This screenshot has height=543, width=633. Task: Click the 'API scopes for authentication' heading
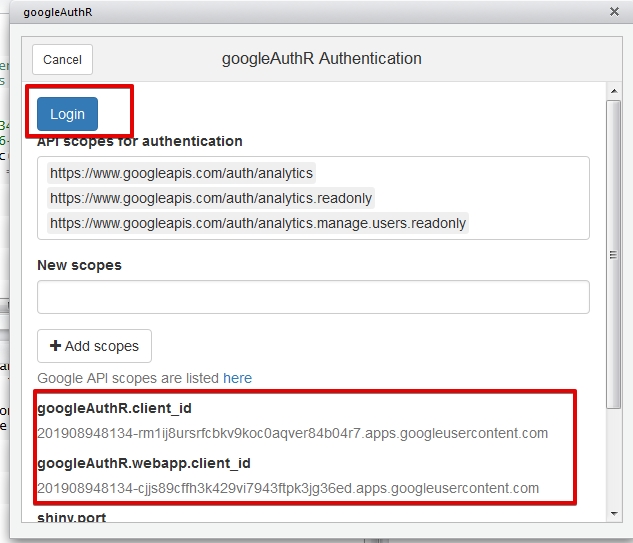(140, 141)
